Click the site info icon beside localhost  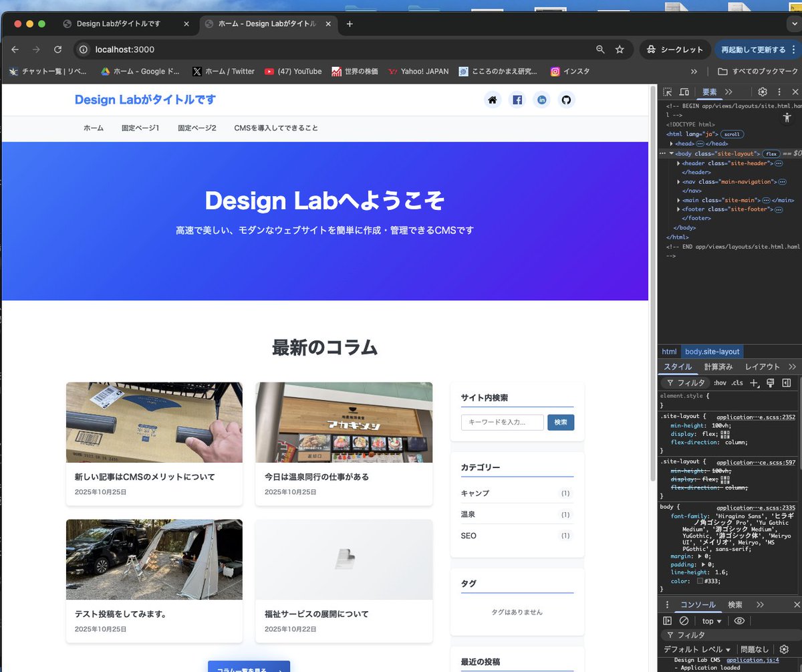coord(84,49)
